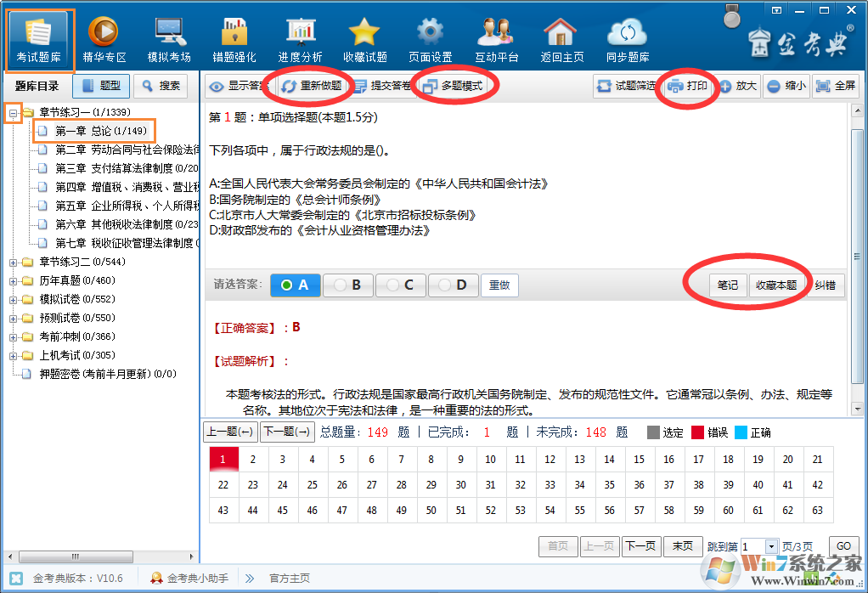Open the page-jump number dropdown

pos(771,546)
